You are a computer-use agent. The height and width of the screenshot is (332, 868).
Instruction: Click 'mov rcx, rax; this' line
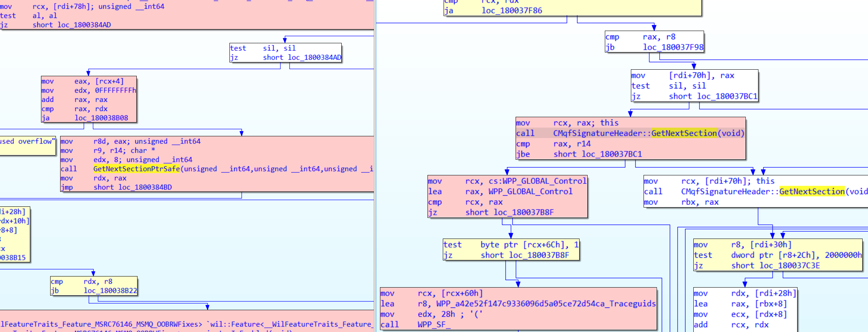[567, 123]
